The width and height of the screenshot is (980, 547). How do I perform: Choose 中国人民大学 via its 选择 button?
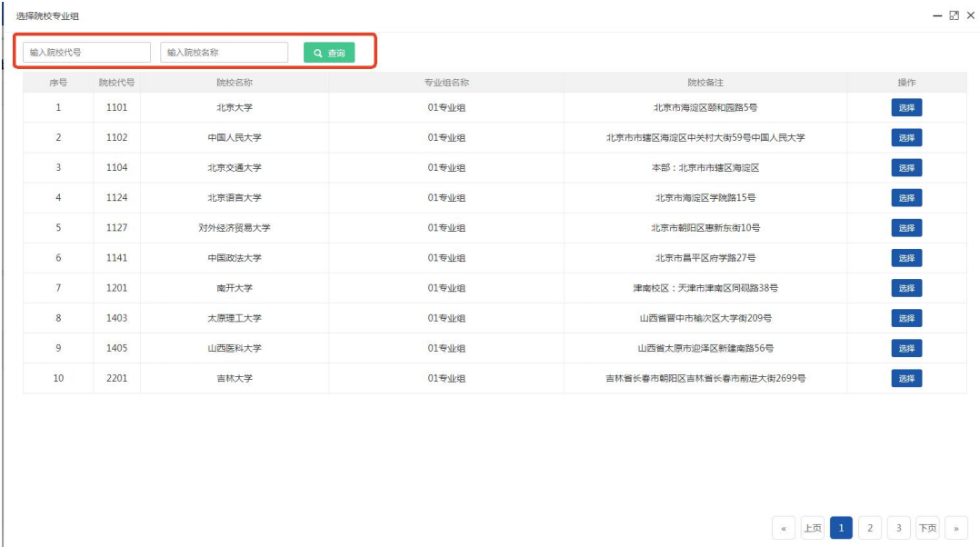(x=905, y=138)
